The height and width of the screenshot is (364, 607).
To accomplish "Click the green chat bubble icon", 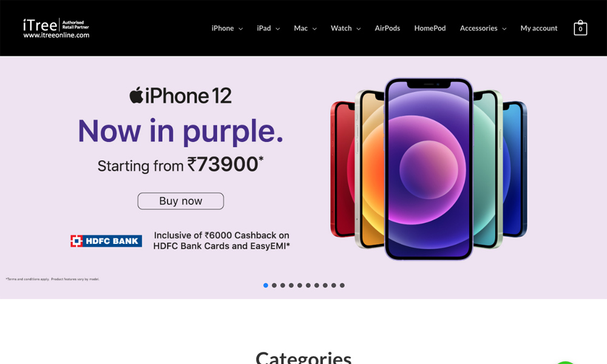I will pyautogui.click(x=565, y=362).
